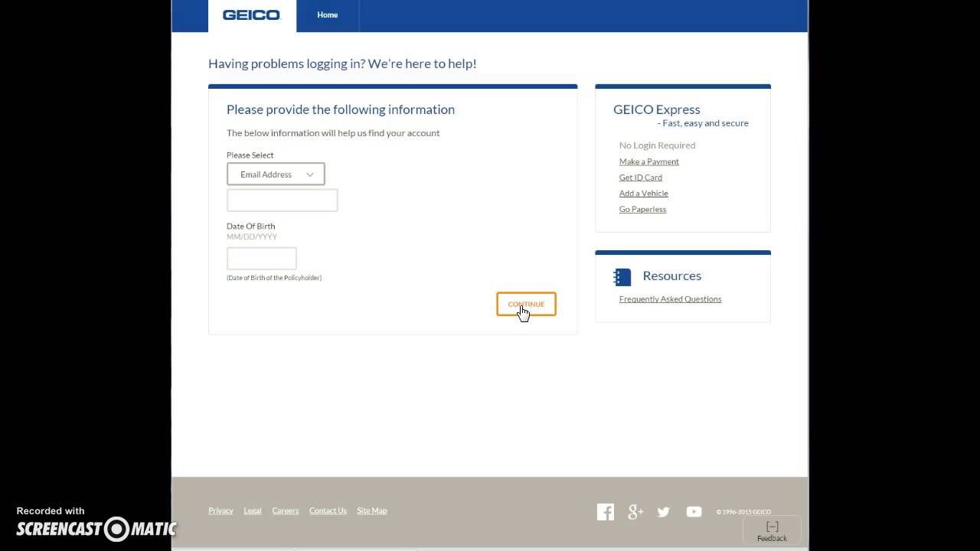Image resolution: width=980 pixels, height=551 pixels.
Task: Click the Resources notebook icon
Action: [x=622, y=276]
